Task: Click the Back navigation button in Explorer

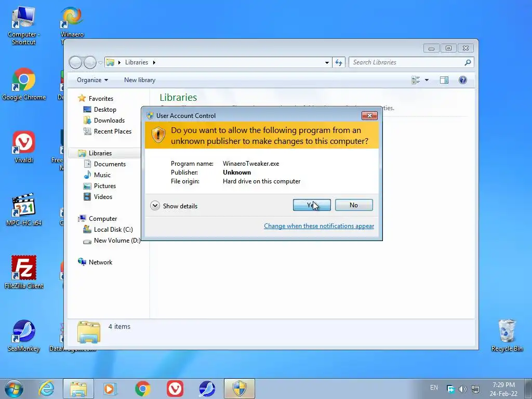Action: click(75, 62)
